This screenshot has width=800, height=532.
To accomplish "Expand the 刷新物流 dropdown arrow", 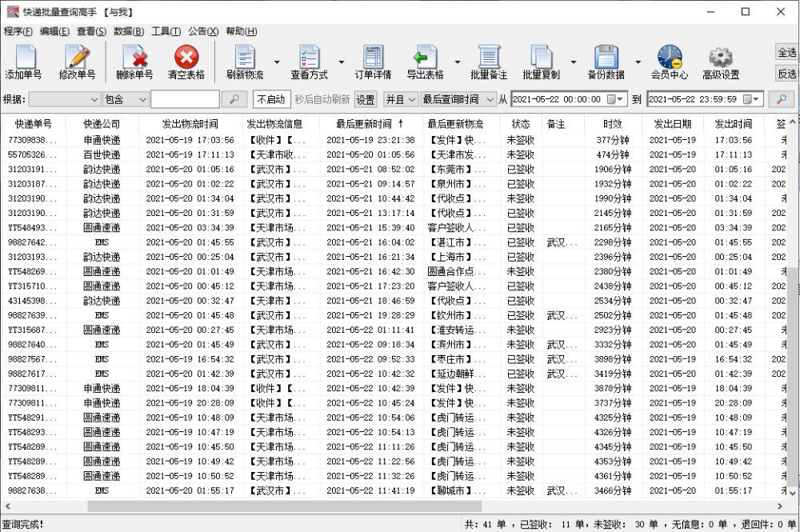I will pyautogui.click(x=277, y=62).
